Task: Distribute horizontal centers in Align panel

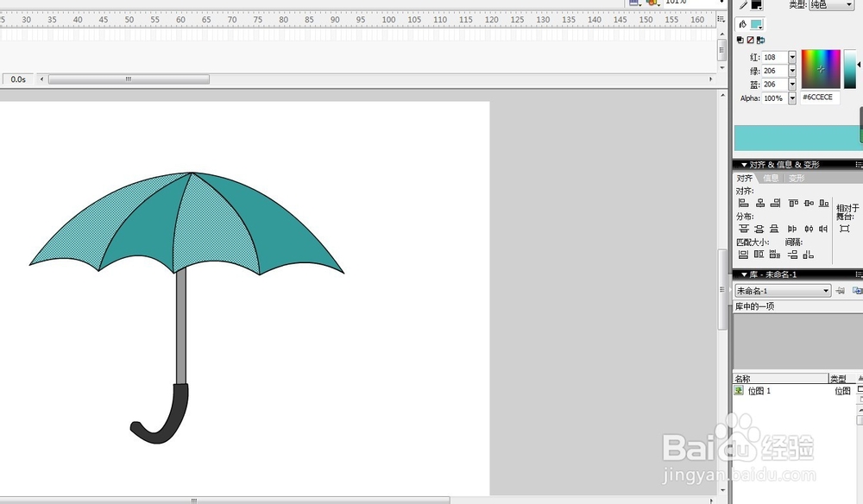Action: [809, 229]
